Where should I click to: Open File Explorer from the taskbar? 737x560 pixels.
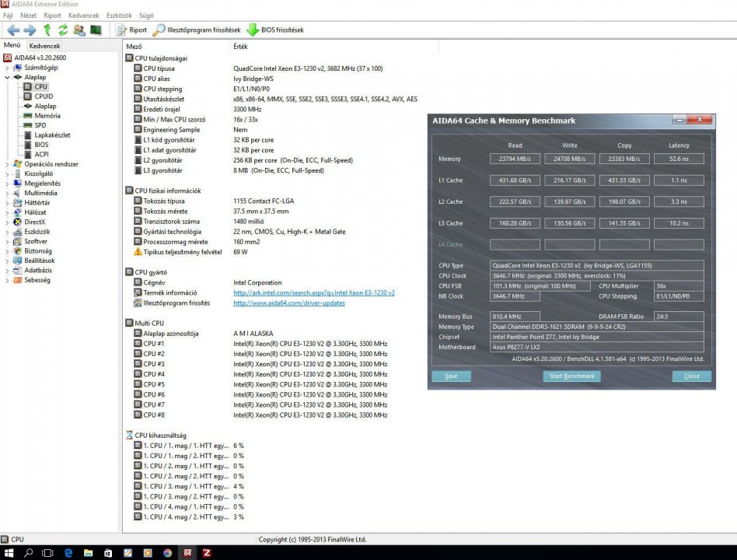pos(88,553)
